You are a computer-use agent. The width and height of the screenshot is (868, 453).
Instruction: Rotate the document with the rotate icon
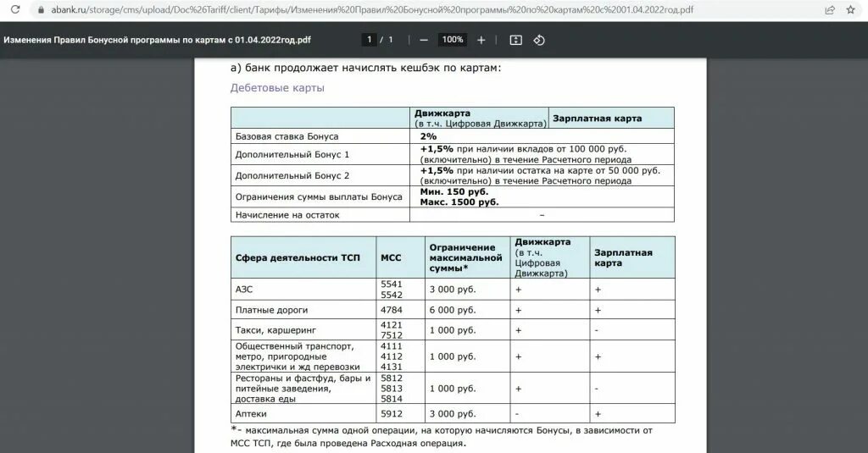[x=538, y=40]
